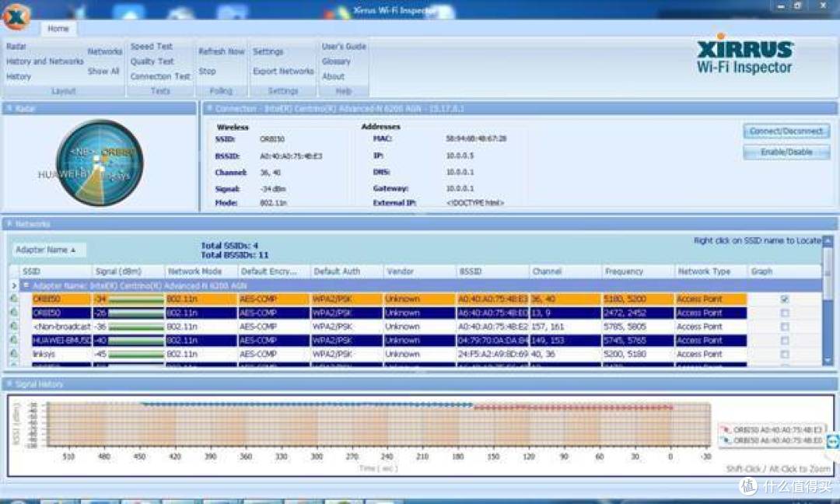Click the signal strength bar of linksys

coord(135,354)
